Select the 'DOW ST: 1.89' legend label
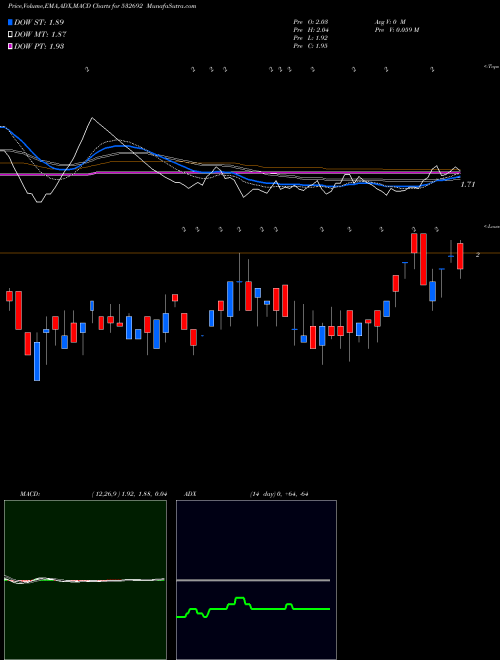Viewport: 500px width, 660px height. [x=39, y=22]
